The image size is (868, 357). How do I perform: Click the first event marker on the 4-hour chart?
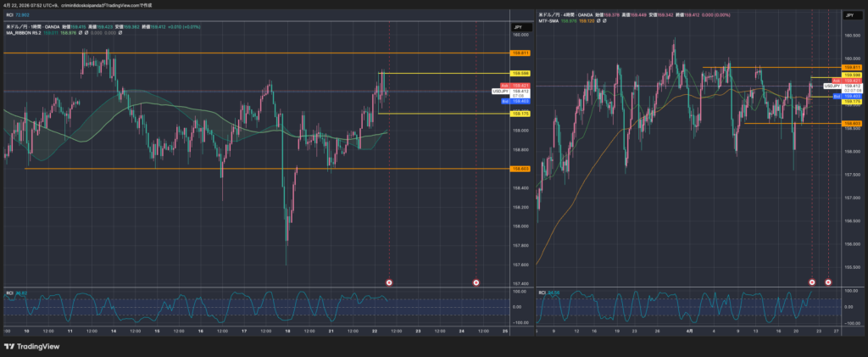[812, 282]
